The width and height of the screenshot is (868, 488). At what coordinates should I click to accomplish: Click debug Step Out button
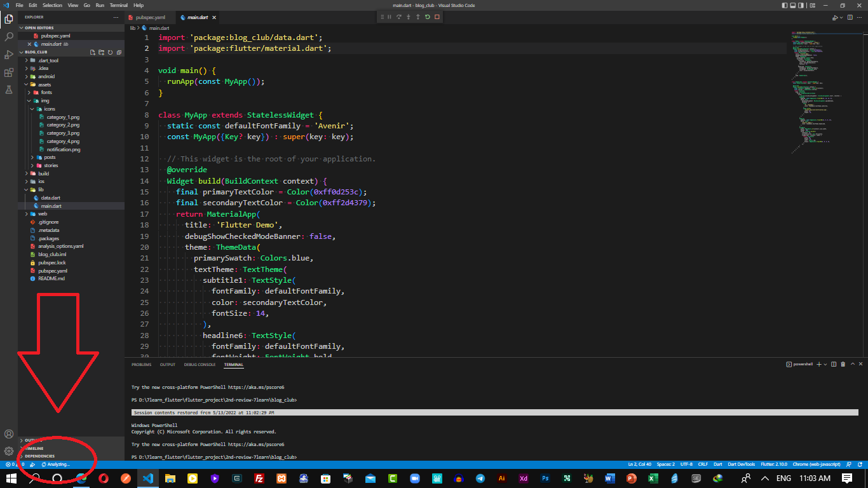tap(418, 17)
